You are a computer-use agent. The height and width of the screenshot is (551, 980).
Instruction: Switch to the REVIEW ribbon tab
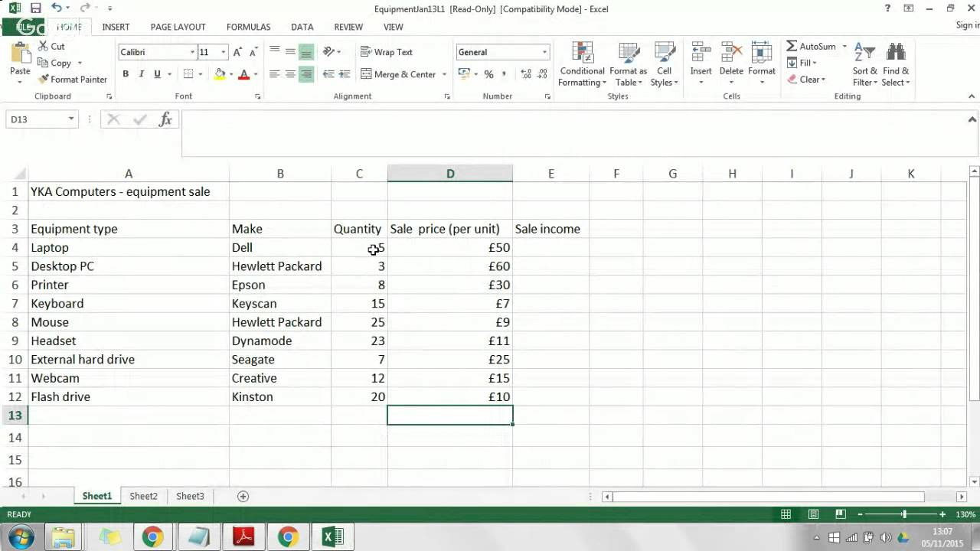coord(348,27)
